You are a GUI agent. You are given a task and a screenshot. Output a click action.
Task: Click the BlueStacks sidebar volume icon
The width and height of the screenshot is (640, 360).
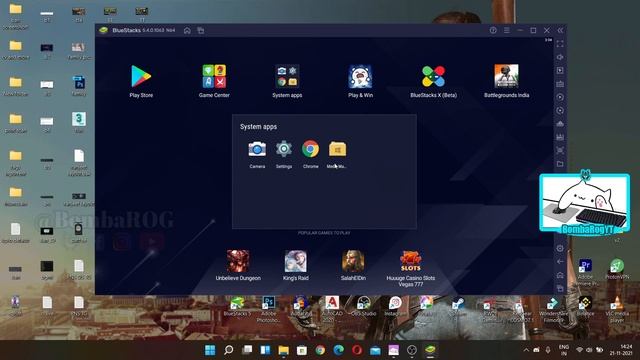(560, 57)
